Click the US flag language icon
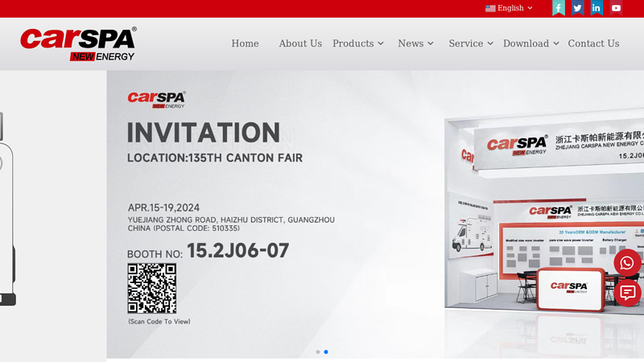The image size is (644, 362). [x=490, y=8]
